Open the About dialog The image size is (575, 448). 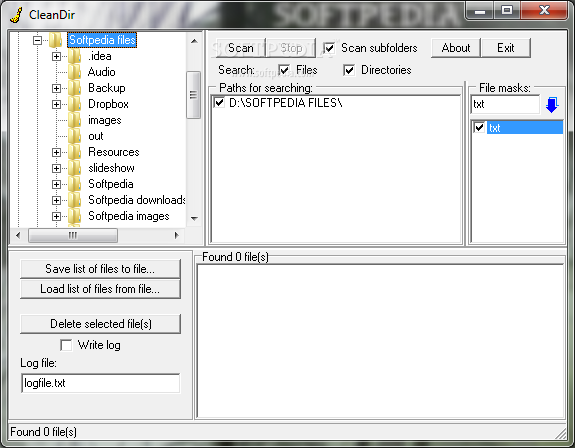coord(455,48)
